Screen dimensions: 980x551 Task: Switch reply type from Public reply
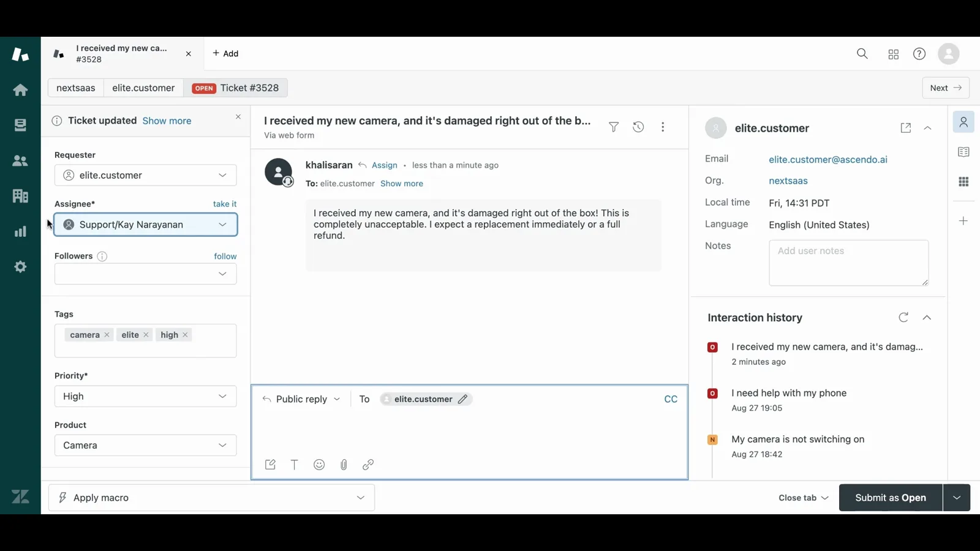301,399
